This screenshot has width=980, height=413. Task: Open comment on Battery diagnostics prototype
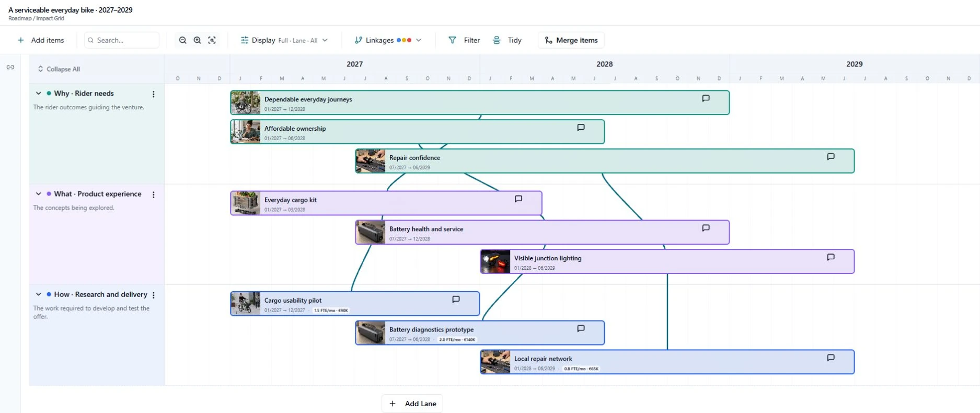click(x=581, y=329)
